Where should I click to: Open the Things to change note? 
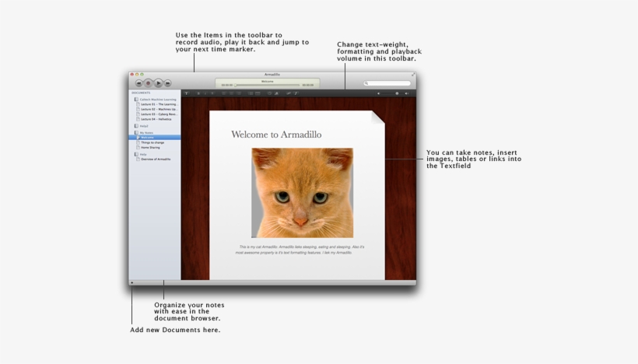click(x=152, y=142)
